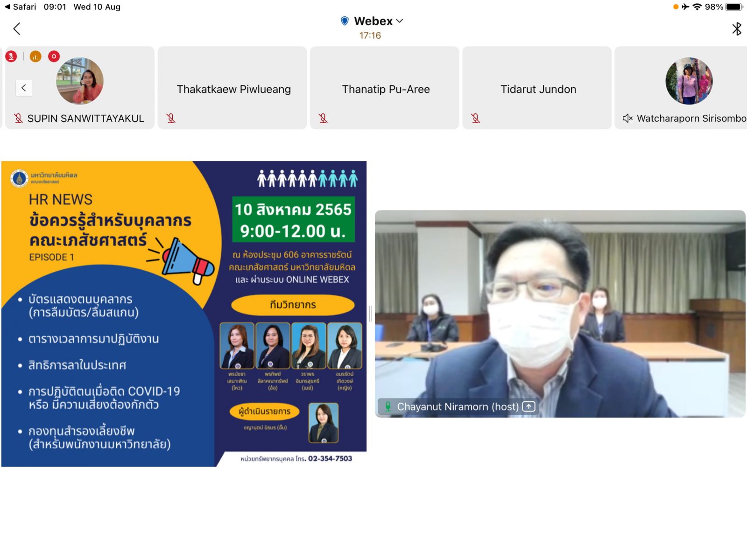The height and width of the screenshot is (560, 747).
Task: Tap the back arrow at top left
Action: click(x=17, y=29)
